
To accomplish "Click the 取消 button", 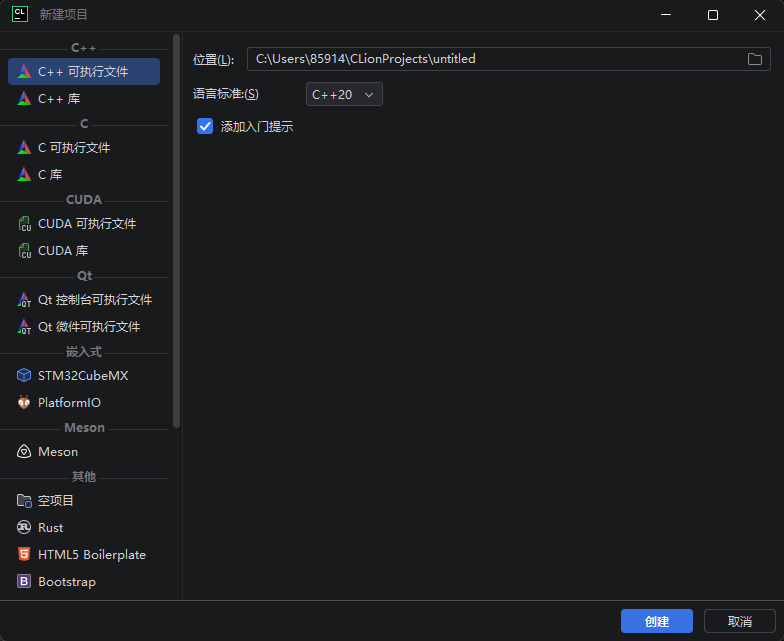I will click(x=740, y=621).
